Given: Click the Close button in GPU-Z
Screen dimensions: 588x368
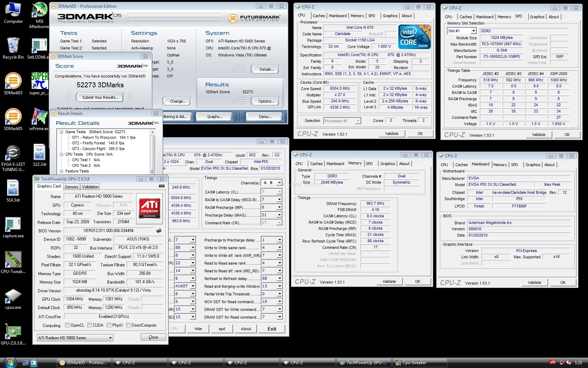Looking at the screenshot, I should (153, 337).
